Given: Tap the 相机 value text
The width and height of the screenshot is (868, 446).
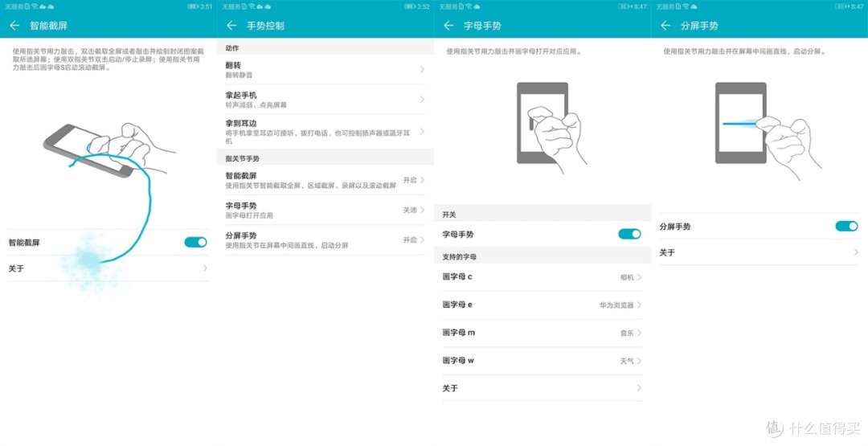Looking at the screenshot, I should [627, 277].
